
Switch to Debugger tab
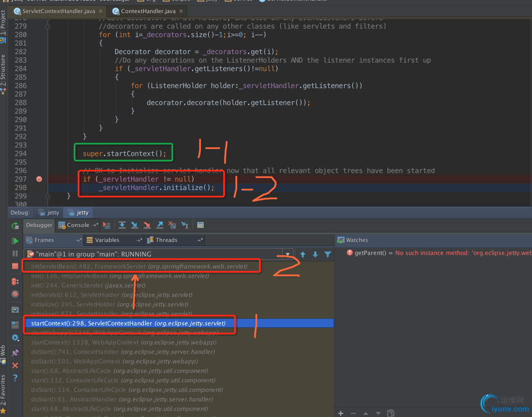click(x=39, y=225)
